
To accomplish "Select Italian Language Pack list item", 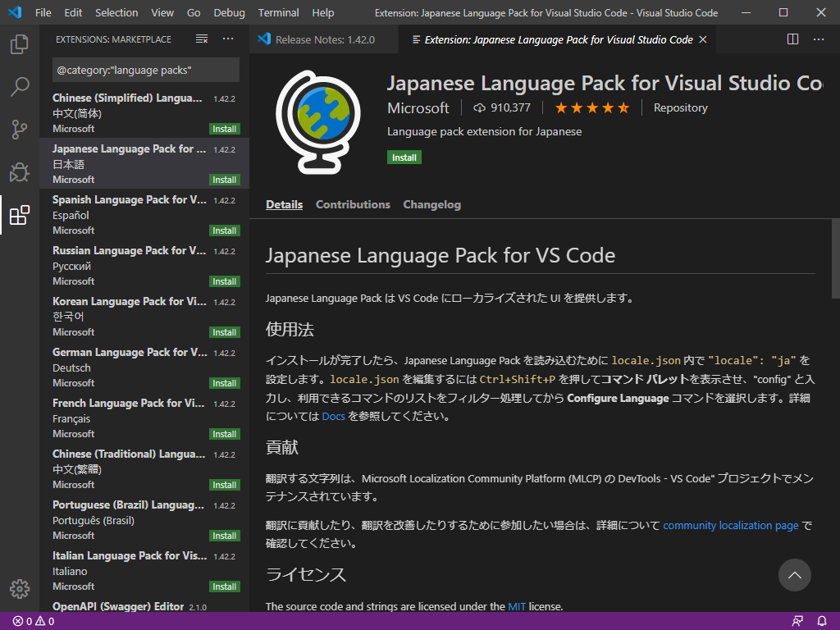I will click(x=144, y=571).
